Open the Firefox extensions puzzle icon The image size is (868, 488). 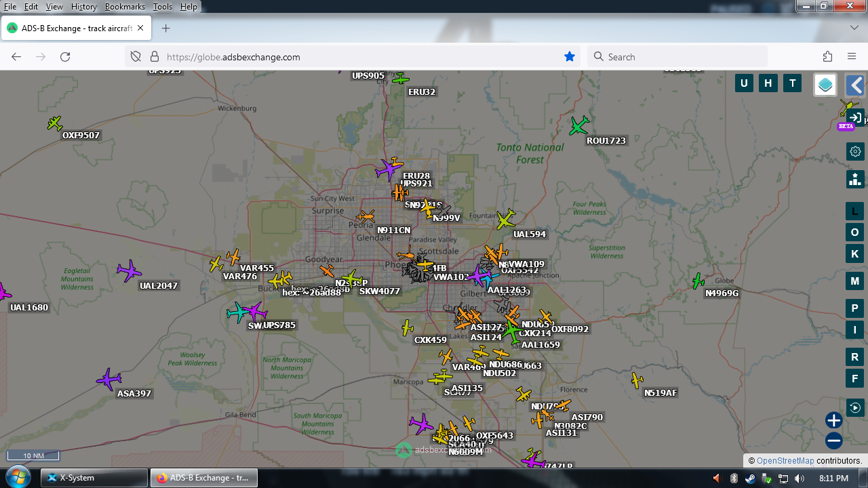pyautogui.click(x=827, y=57)
